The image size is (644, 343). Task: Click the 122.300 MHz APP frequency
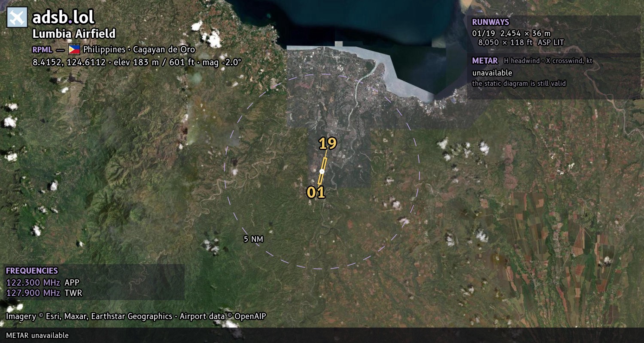pyautogui.click(x=43, y=283)
